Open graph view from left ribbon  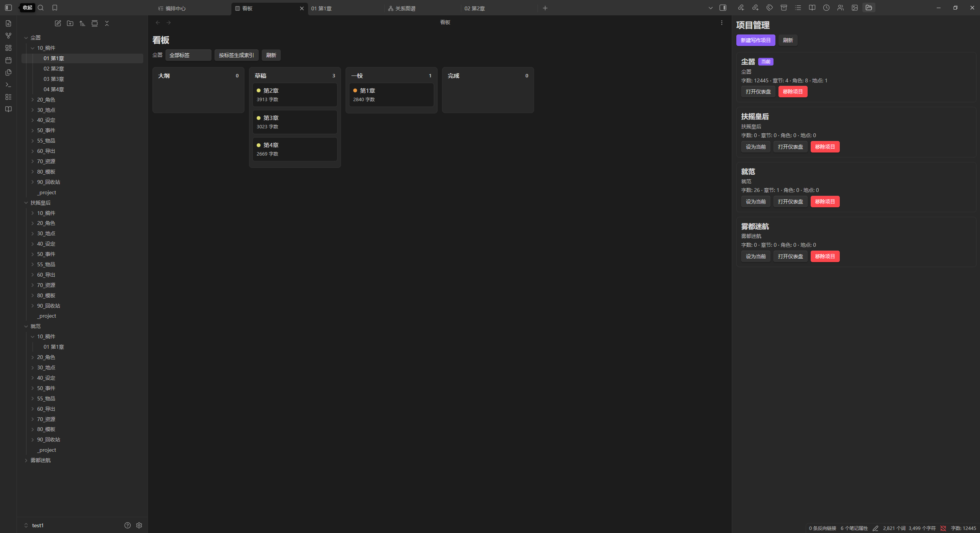click(x=8, y=36)
